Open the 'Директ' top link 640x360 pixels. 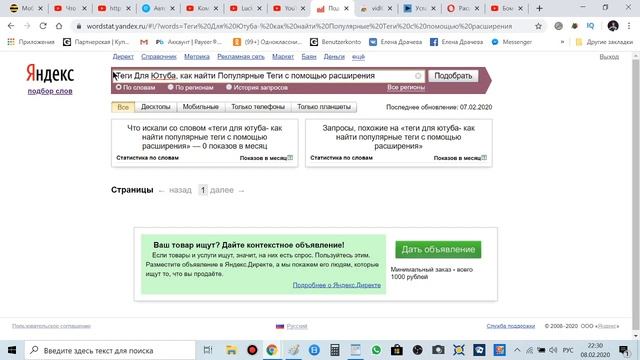click(x=123, y=57)
